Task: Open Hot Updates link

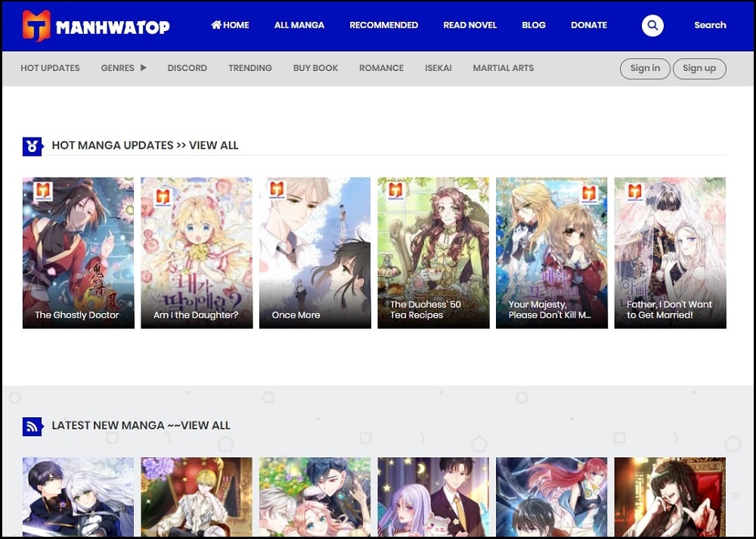Action: pyautogui.click(x=50, y=68)
